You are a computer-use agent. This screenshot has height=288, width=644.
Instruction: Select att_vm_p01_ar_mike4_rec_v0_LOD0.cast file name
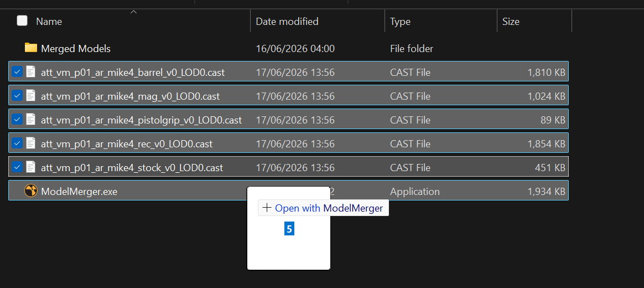(127, 145)
